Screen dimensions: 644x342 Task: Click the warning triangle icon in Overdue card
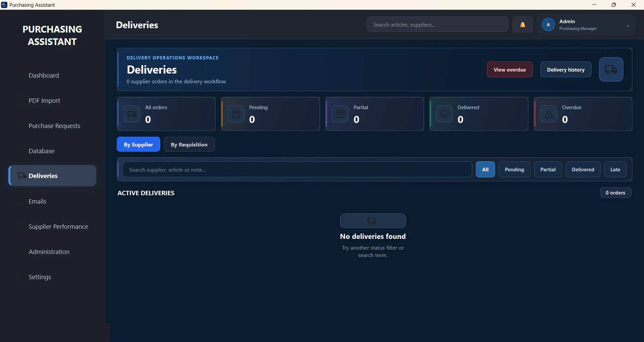coord(549,114)
